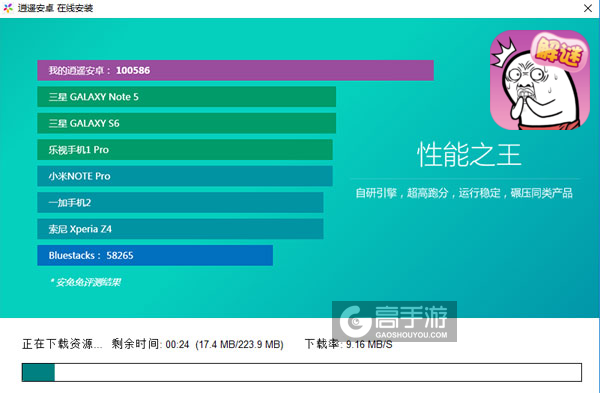Select the 小米NOTE Pro bar
The height and width of the screenshot is (393, 600).
pyautogui.click(x=185, y=176)
